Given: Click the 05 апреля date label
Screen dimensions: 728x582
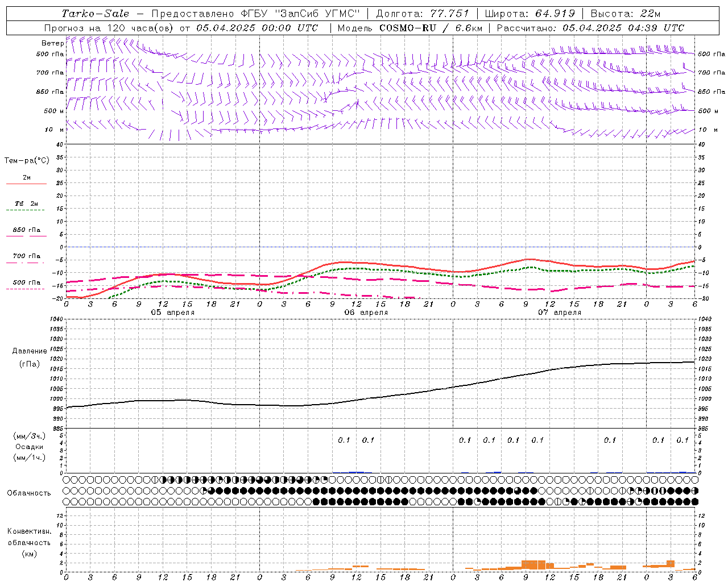Looking at the screenshot, I should 173,313.
